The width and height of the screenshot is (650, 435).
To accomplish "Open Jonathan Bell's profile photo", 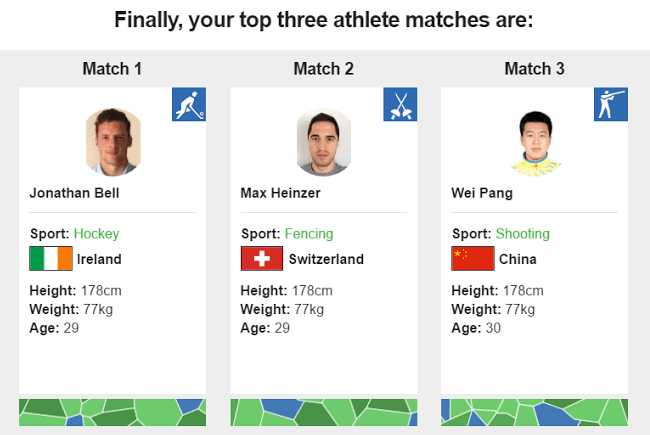I will tap(113, 142).
